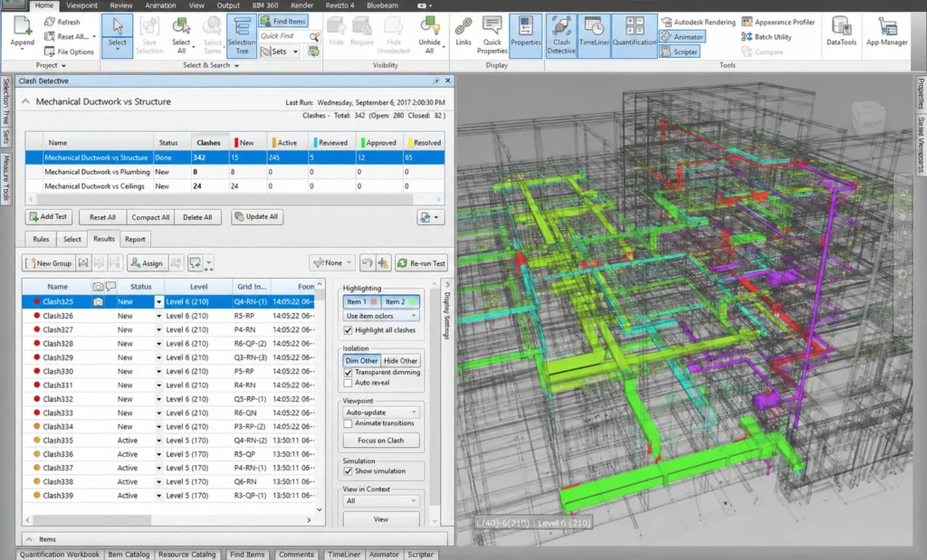This screenshot has height=560, width=927.
Task: Click the Find Items button
Action: [283, 22]
